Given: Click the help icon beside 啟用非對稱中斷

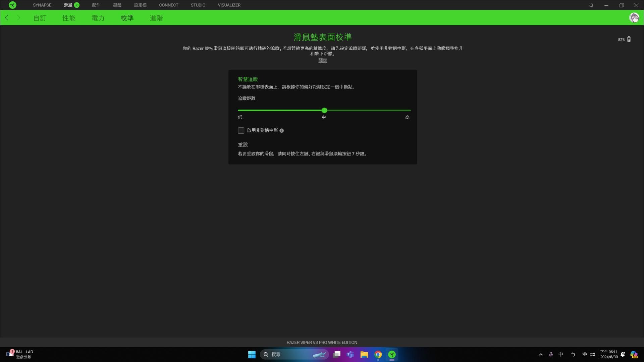Looking at the screenshot, I should (x=281, y=131).
